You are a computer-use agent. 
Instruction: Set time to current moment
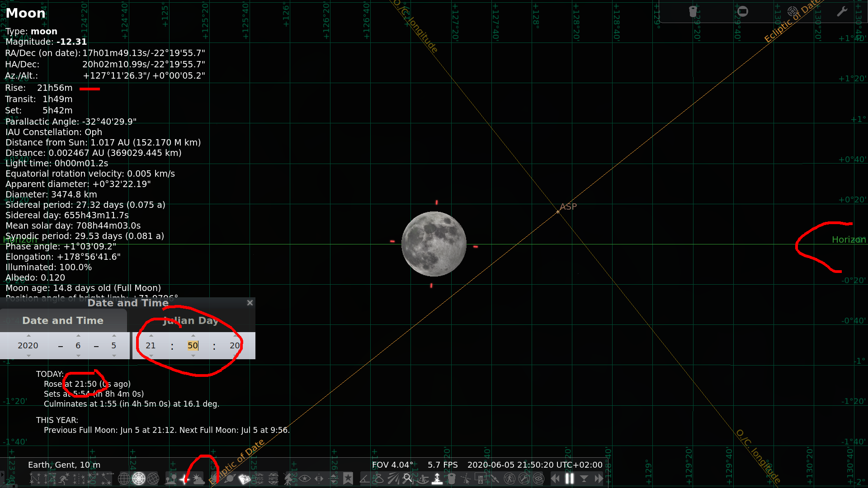pyautogui.click(x=584, y=479)
